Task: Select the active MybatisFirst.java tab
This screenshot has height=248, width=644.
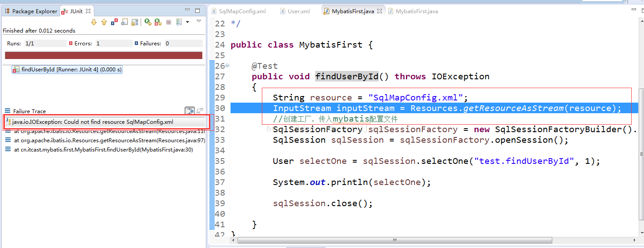Action: [x=353, y=11]
